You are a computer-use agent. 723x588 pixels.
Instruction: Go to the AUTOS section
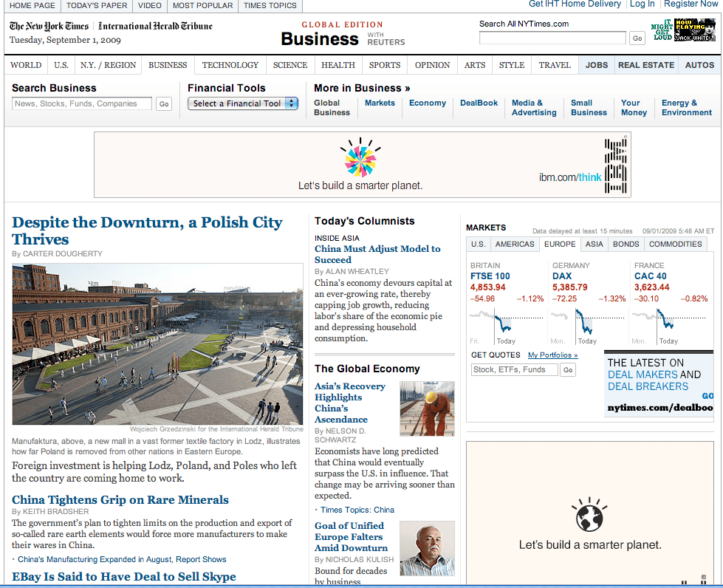point(699,65)
